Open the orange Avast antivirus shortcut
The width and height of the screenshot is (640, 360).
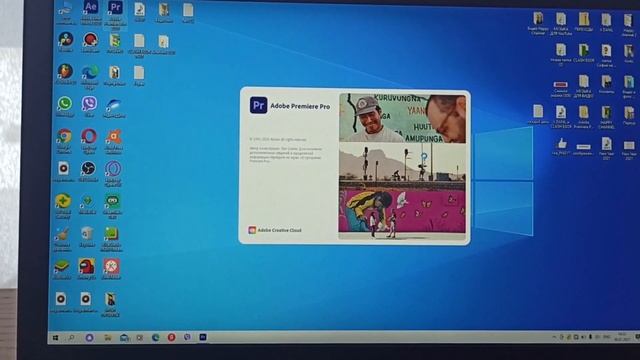(113, 137)
